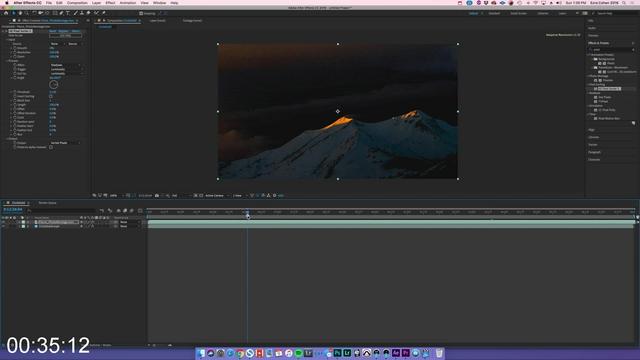Open parent None dropdown for second layer
640x360 pixels.
click(129, 226)
